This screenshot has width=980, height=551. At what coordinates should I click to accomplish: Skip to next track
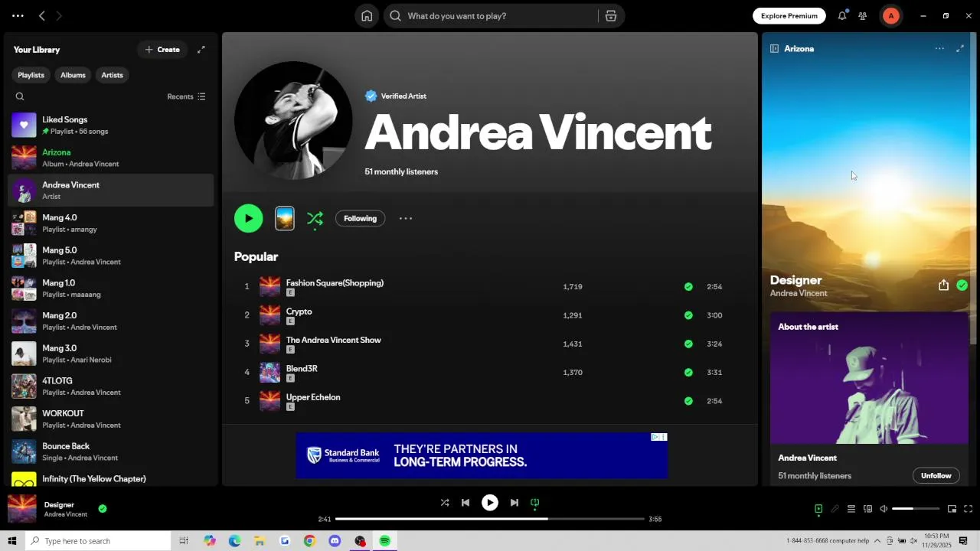514,503
